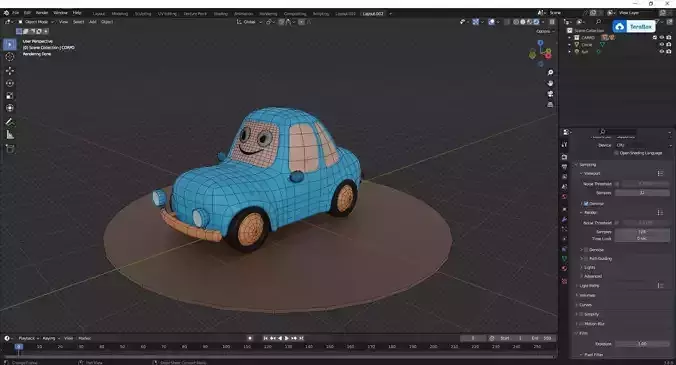Open the Object Mode dropdown
Screen dimensions: 676x365
pos(36,22)
